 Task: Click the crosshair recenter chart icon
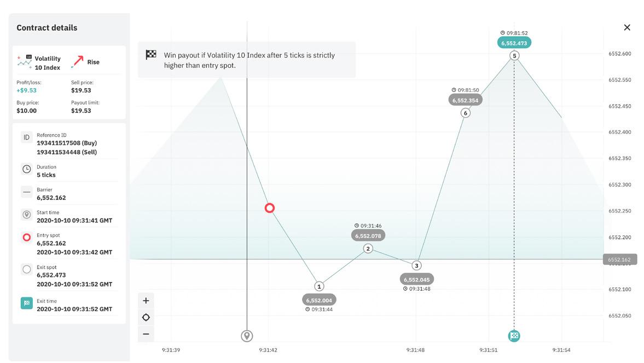[x=146, y=318]
